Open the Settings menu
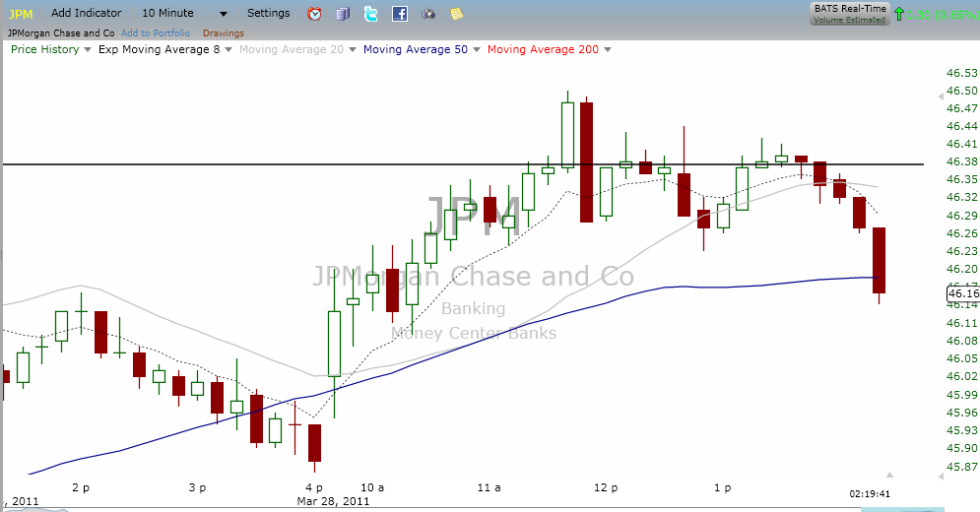Viewport: 980px width, 512px height. [269, 14]
